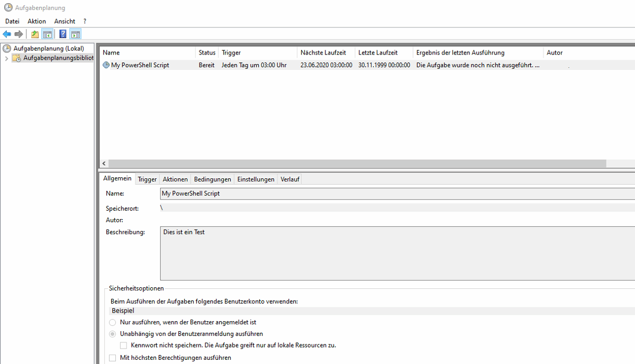Click the folder Up One Level icon
Image resolution: width=635 pixels, height=364 pixels.
(x=35, y=34)
